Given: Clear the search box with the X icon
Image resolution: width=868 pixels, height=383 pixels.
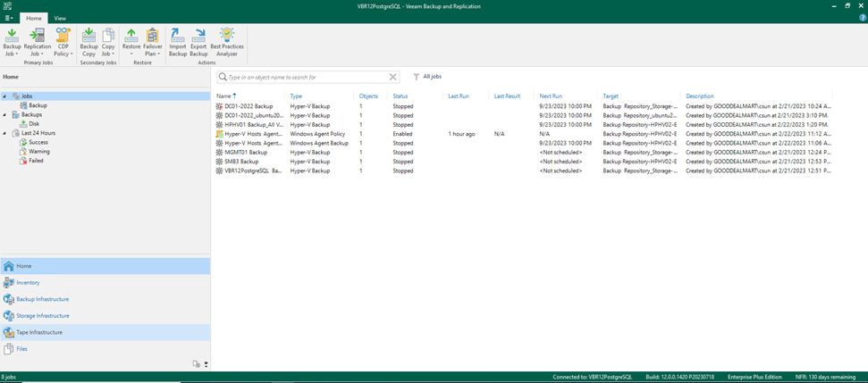Looking at the screenshot, I should click(393, 77).
